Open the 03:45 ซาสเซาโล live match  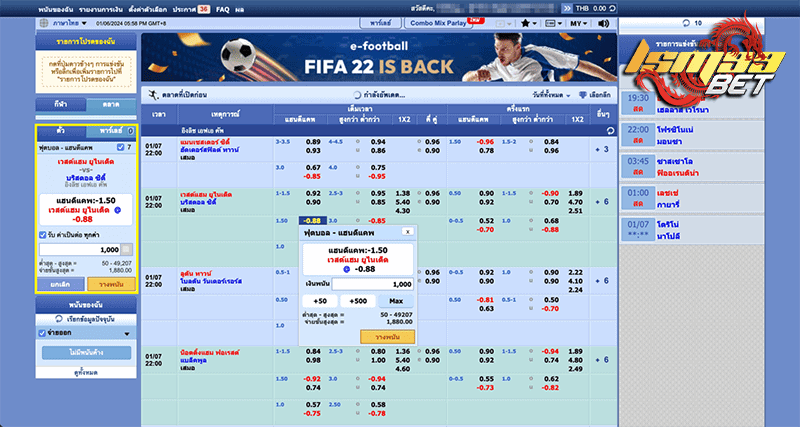pos(692,167)
